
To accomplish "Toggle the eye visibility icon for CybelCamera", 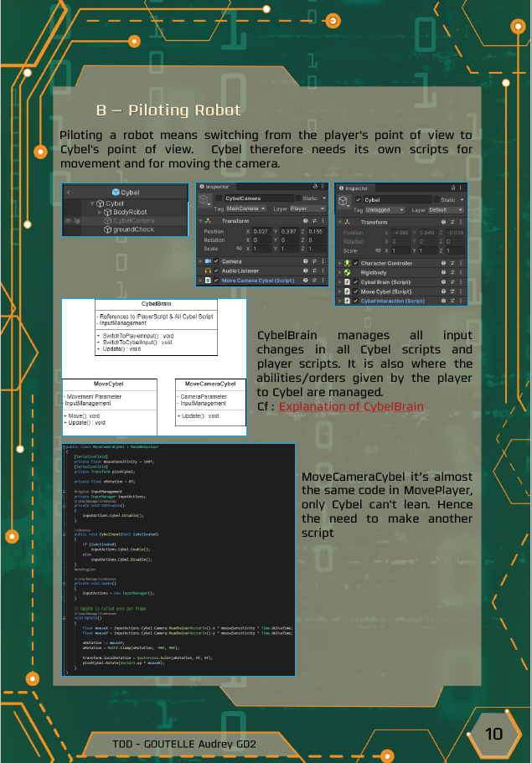I will click(x=68, y=220).
